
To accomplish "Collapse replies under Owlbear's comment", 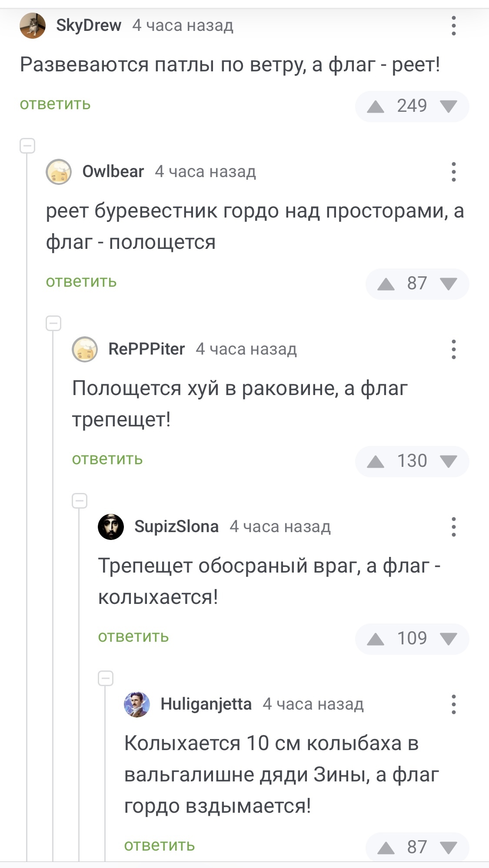I will click(x=53, y=323).
